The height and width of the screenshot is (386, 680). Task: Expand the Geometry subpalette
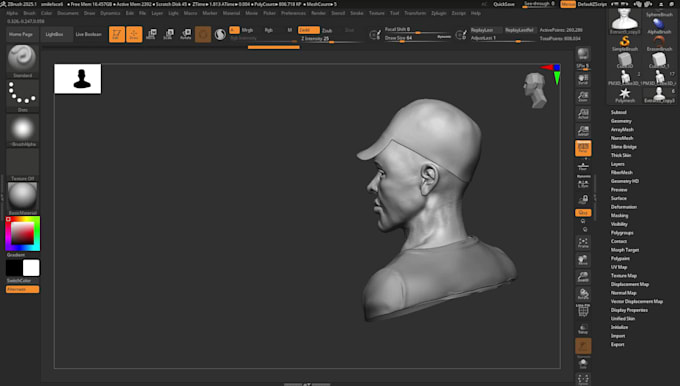(621, 121)
